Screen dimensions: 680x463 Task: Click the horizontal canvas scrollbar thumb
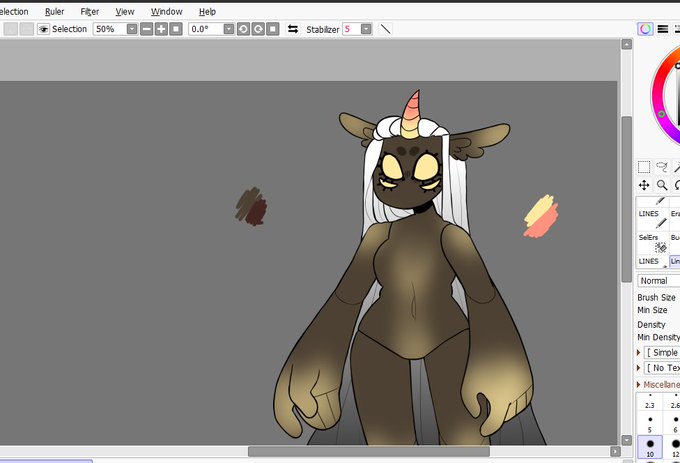point(369,452)
